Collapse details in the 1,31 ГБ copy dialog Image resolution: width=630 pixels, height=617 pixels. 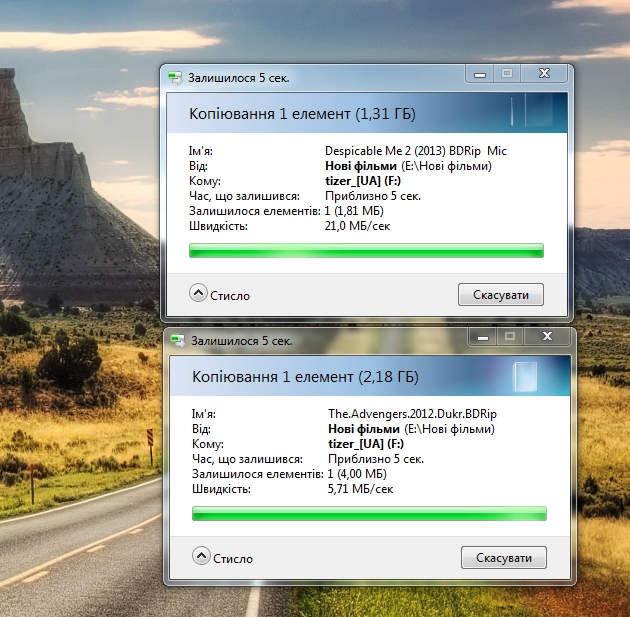pyautogui.click(x=198, y=293)
